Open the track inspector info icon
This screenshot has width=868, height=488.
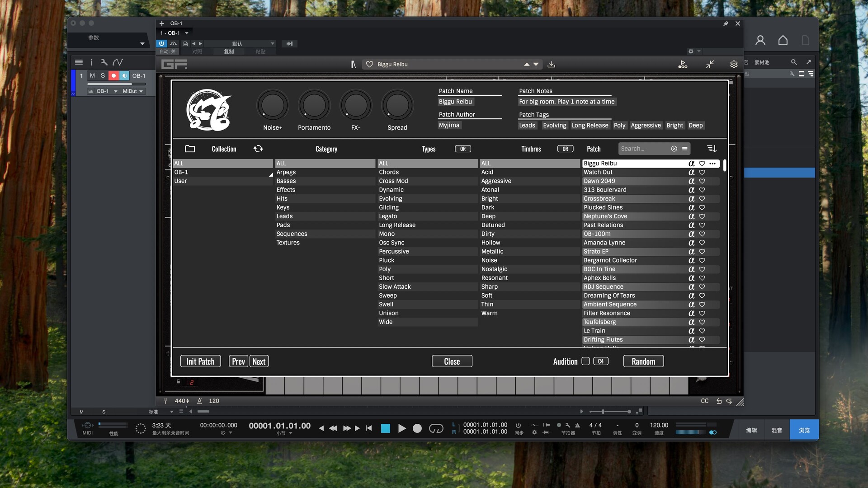point(91,62)
